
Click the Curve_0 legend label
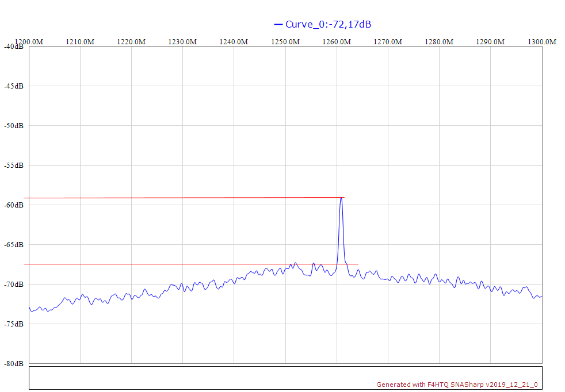point(328,24)
